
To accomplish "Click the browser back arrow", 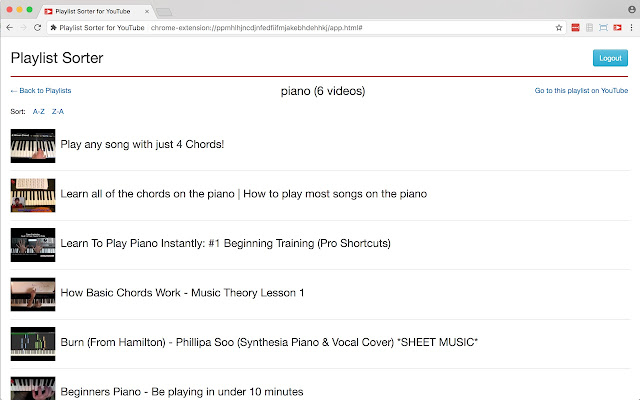I will coord(10,28).
